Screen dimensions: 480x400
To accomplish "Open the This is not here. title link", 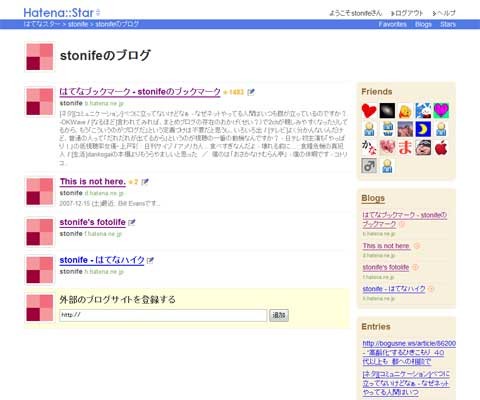I will [x=93, y=182].
